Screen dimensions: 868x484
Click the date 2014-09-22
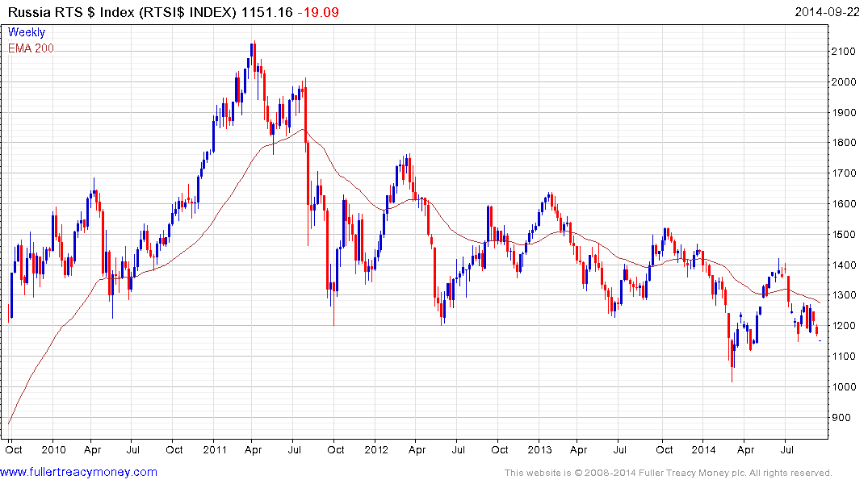(827, 12)
